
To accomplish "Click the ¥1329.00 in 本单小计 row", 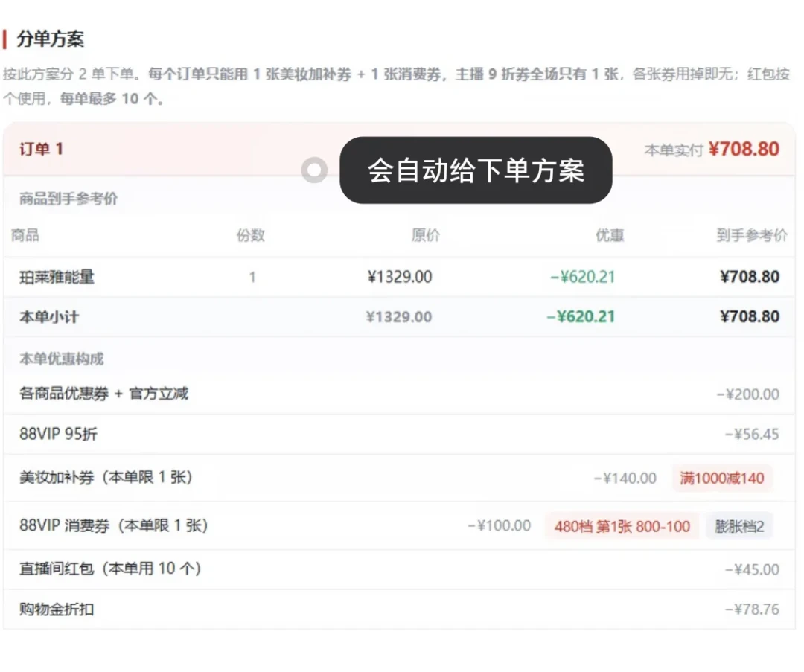I will click(x=399, y=317).
